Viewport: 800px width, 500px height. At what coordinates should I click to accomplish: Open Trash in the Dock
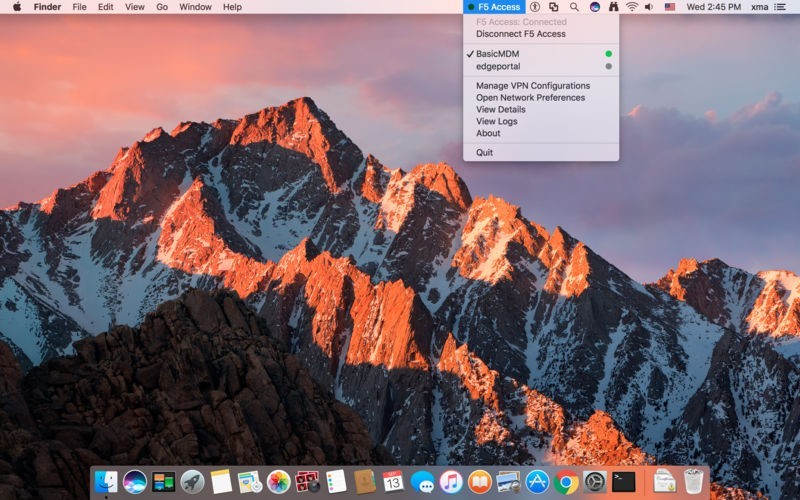694,481
